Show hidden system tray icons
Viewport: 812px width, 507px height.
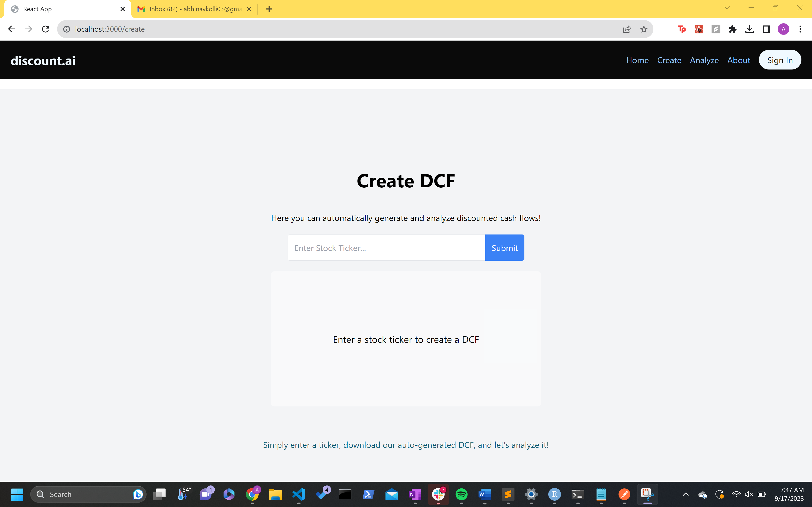coord(686,494)
